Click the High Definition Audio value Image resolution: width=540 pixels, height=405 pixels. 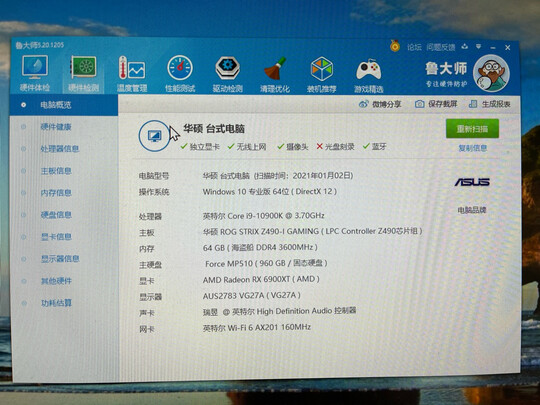pos(279,311)
